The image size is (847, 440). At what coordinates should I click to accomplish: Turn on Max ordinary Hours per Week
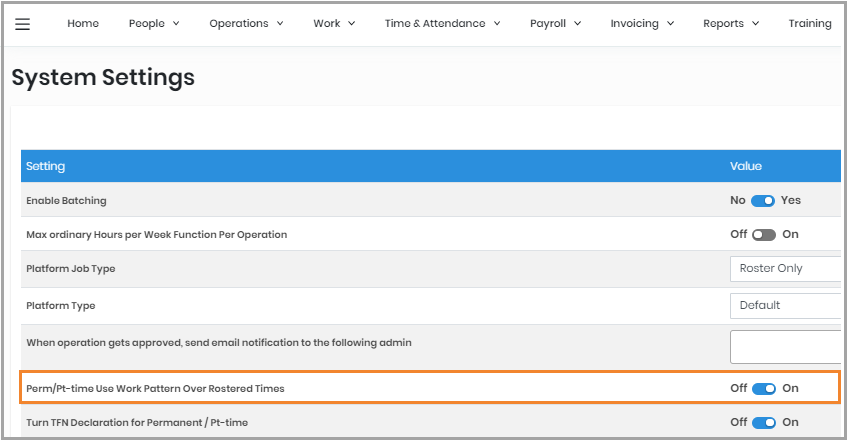click(x=764, y=235)
